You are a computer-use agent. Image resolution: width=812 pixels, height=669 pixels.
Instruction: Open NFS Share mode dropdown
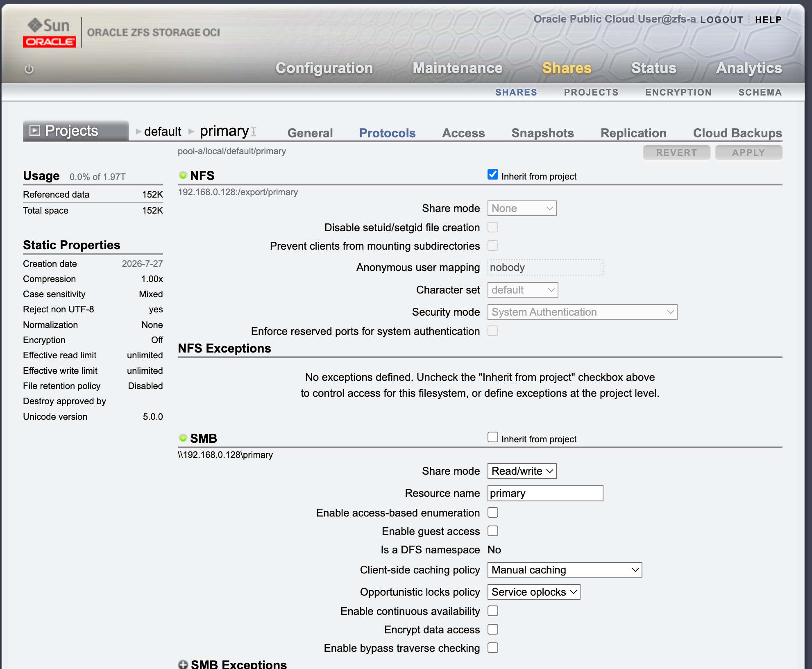click(522, 208)
